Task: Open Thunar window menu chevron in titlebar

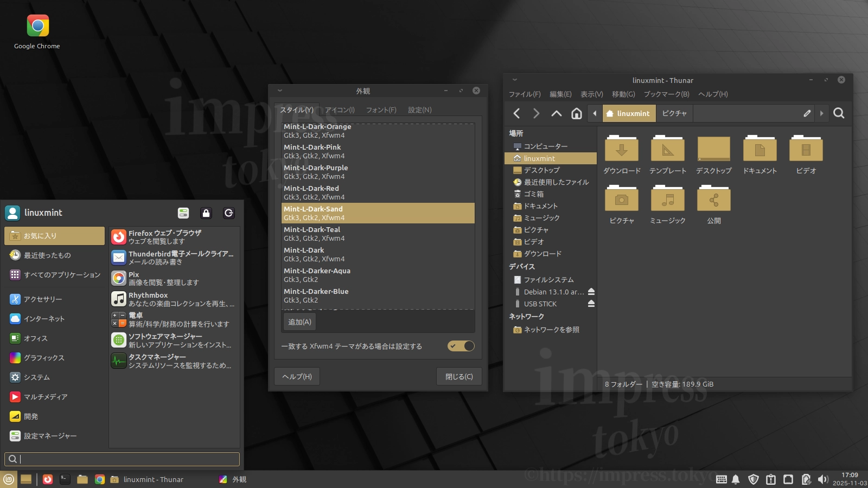Action: [x=515, y=80]
